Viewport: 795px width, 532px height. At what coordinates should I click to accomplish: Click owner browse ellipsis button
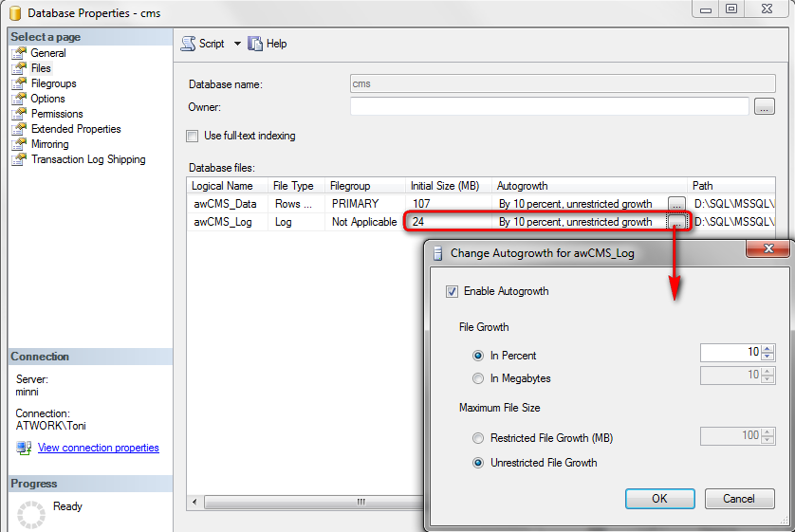(x=765, y=107)
